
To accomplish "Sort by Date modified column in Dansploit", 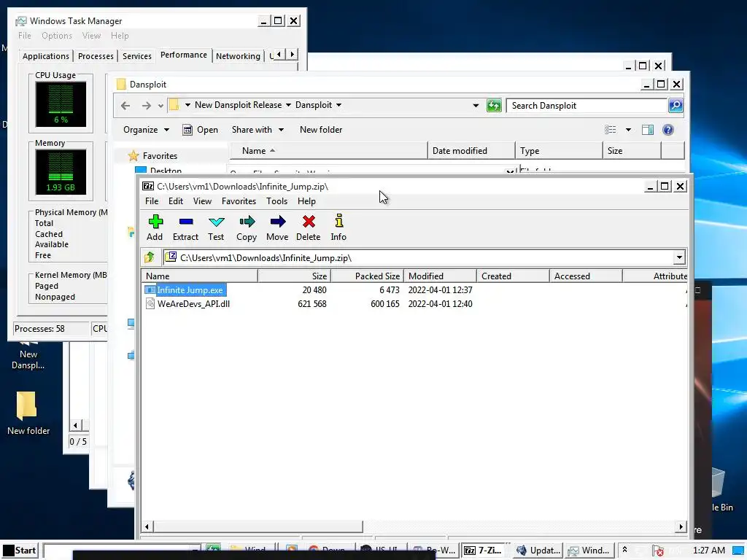I will [x=471, y=151].
